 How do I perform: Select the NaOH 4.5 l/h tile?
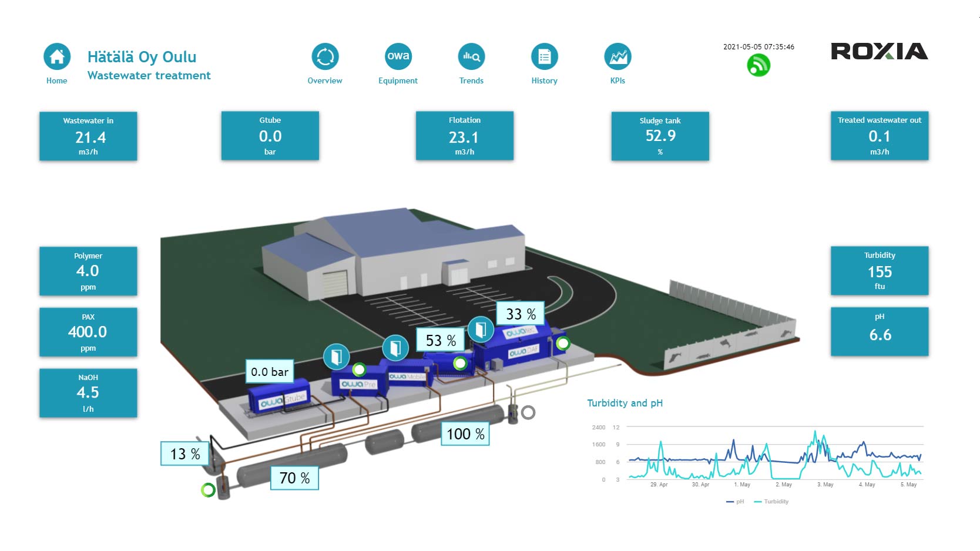pyautogui.click(x=88, y=393)
